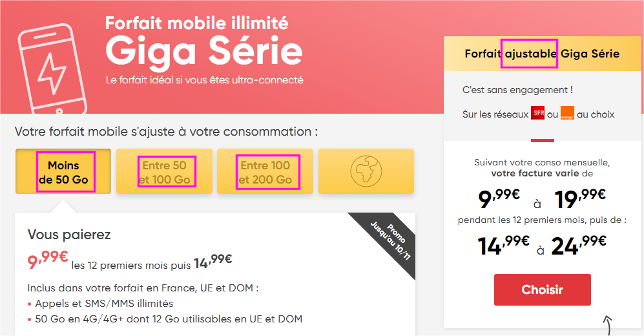Click the "Forfait mobile illimité" title
644x336 pixels.
pos(196,23)
